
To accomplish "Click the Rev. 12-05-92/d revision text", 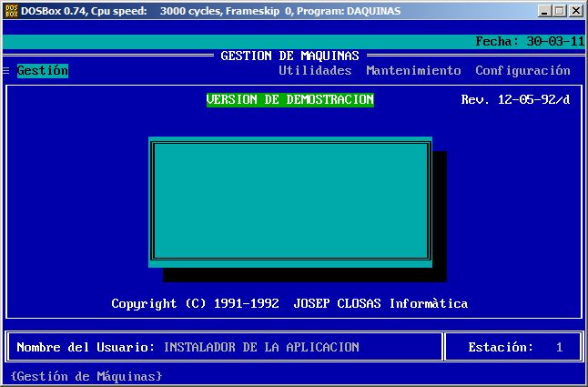I will coord(515,100).
